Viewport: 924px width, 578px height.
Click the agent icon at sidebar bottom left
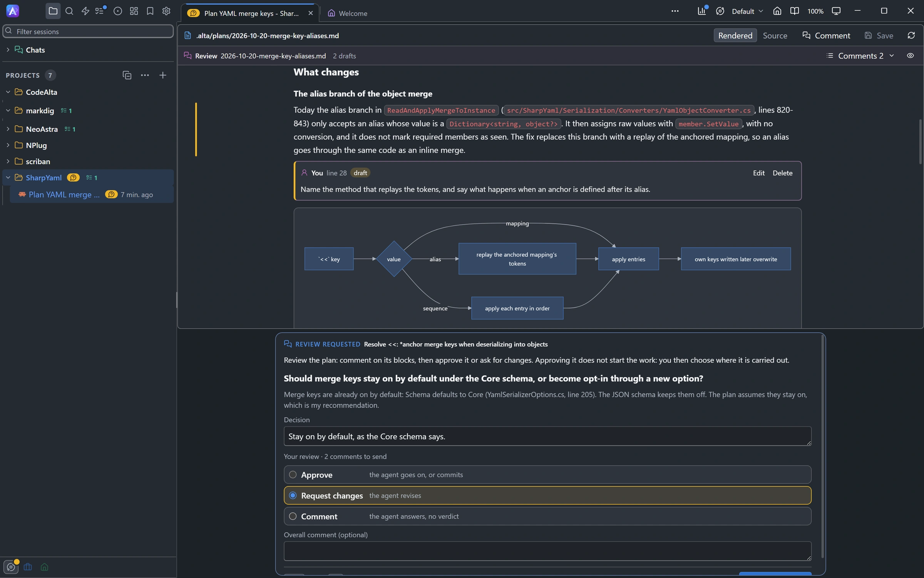pyautogui.click(x=11, y=566)
